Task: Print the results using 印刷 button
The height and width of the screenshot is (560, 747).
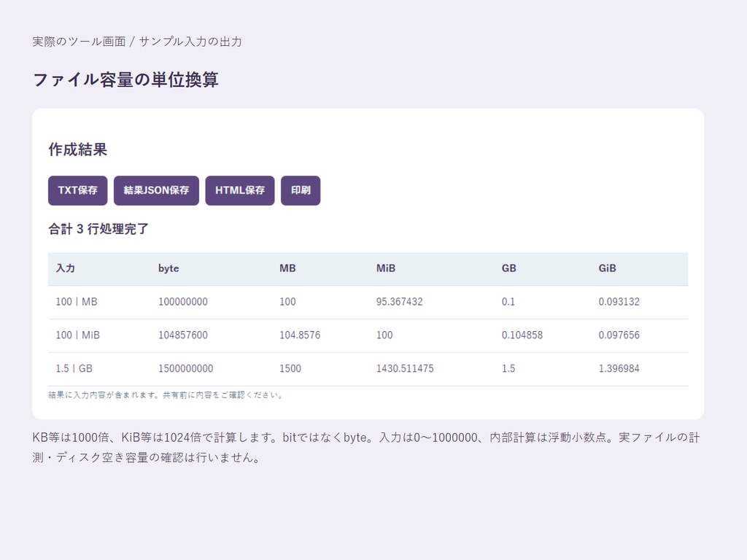Action: pos(301,190)
